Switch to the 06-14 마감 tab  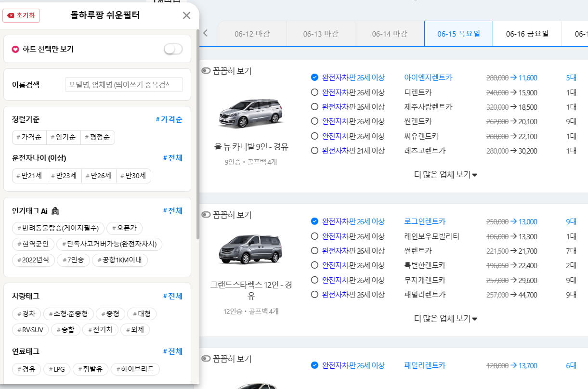390,34
